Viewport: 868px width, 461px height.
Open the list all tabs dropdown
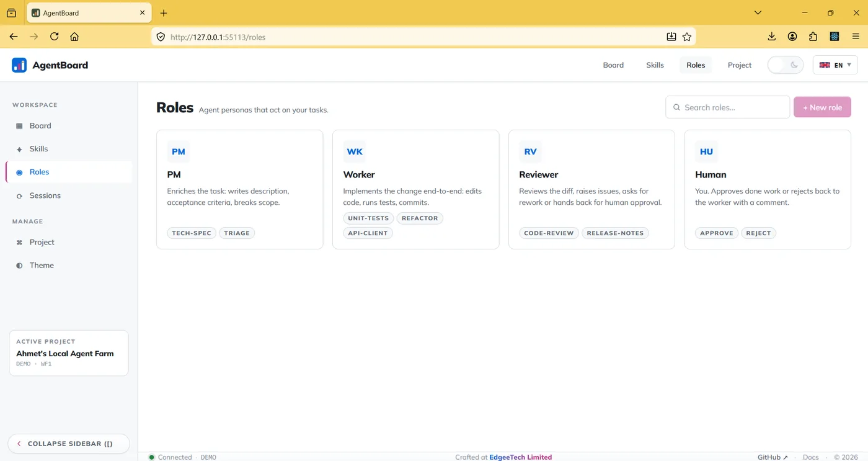coord(758,12)
